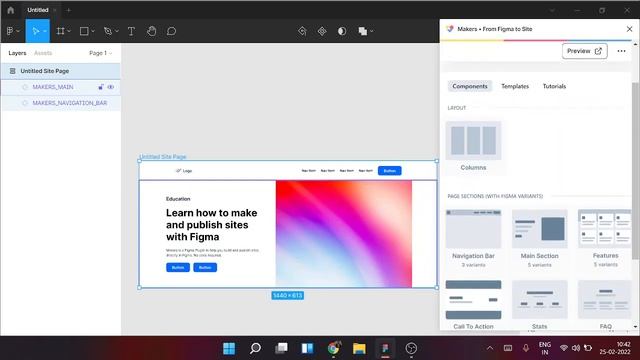Select the Hand tool
The image size is (640, 360).
[x=151, y=31]
